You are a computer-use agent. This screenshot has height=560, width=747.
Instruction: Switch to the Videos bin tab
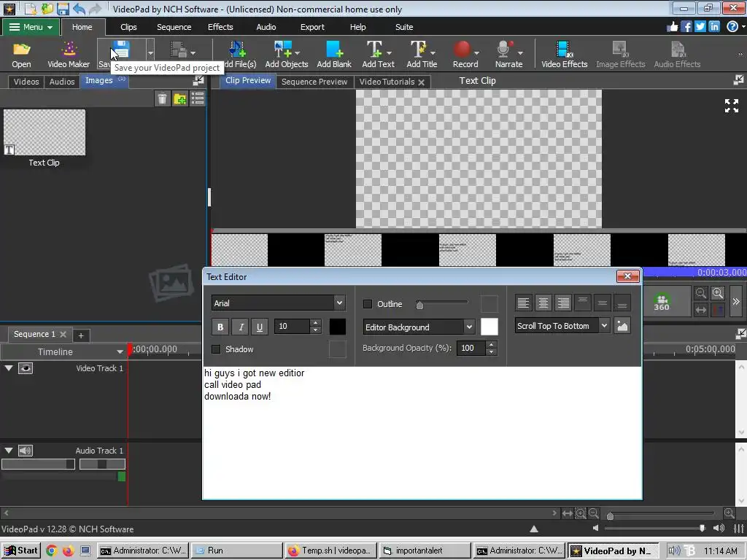click(x=26, y=82)
